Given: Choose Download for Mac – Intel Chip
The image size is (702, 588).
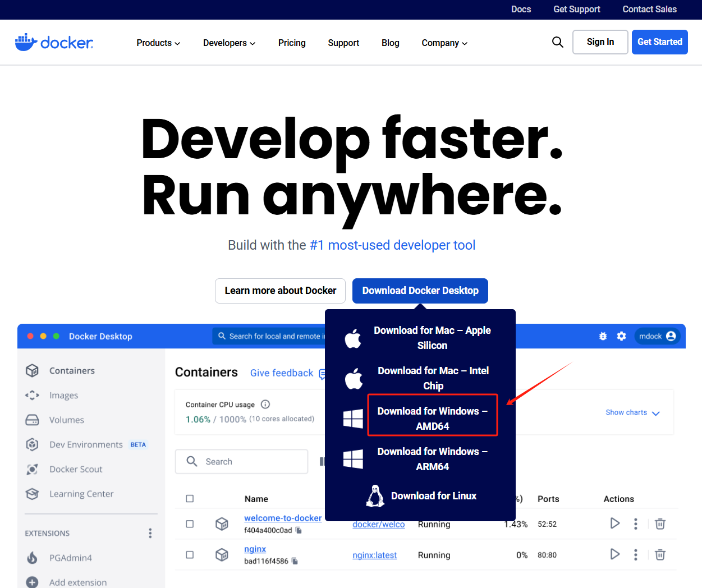Looking at the screenshot, I should 433,378.
